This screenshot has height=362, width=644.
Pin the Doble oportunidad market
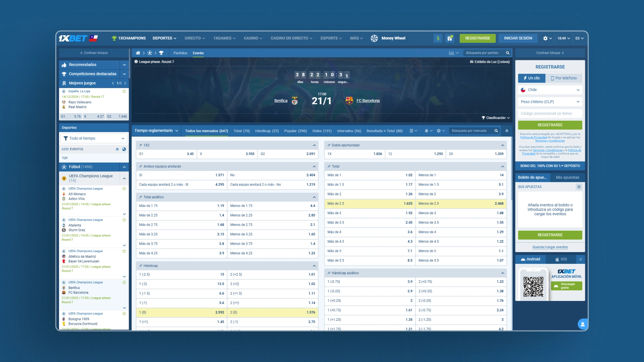[x=329, y=145]
